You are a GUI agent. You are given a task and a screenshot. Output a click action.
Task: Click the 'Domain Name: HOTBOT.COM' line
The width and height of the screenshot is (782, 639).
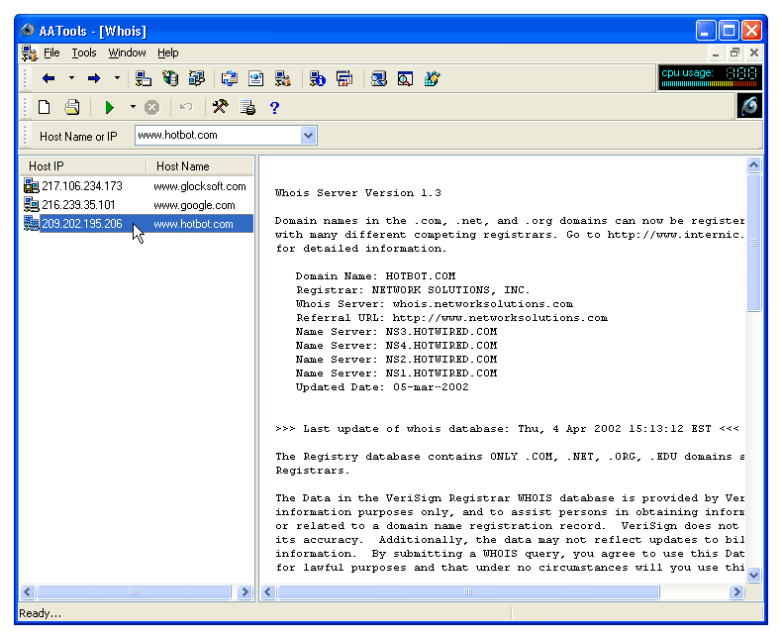[376, 276]
